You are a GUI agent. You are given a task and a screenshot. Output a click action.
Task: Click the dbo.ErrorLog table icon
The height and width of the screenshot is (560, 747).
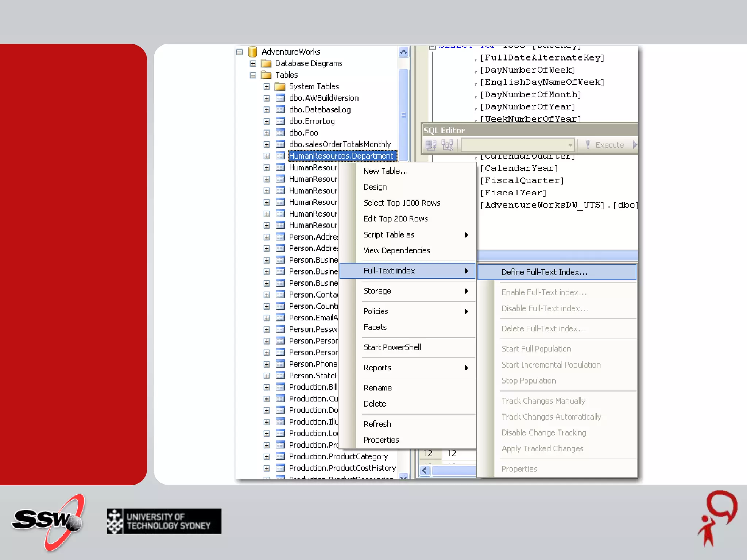pyautogui.click(x=280, y=121)
